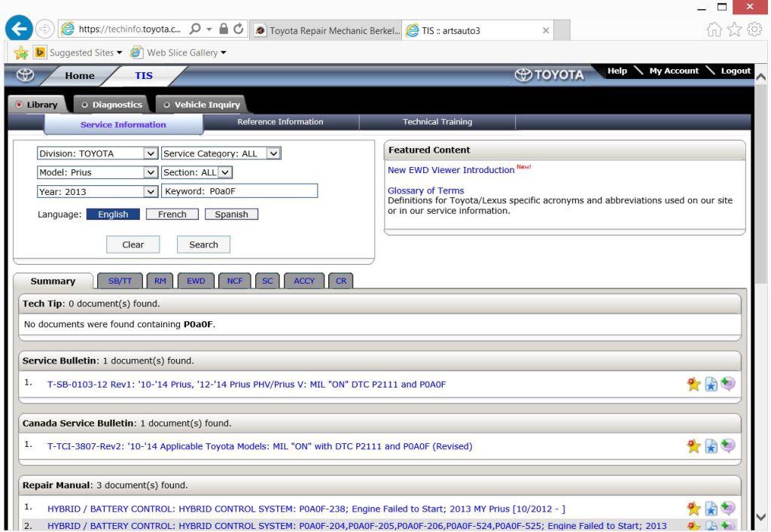
Task: Click the Keyword input field
Action: (x=239, y=191)
